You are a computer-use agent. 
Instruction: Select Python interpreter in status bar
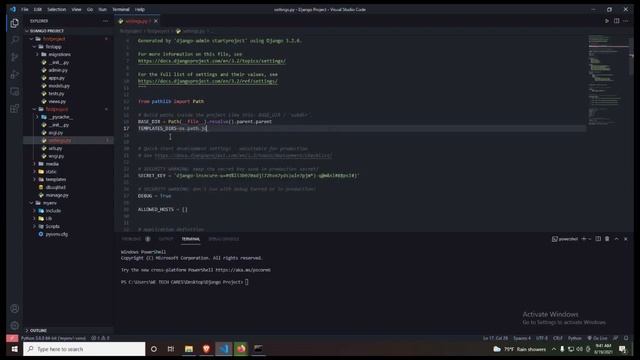click(x=53, y=338)
